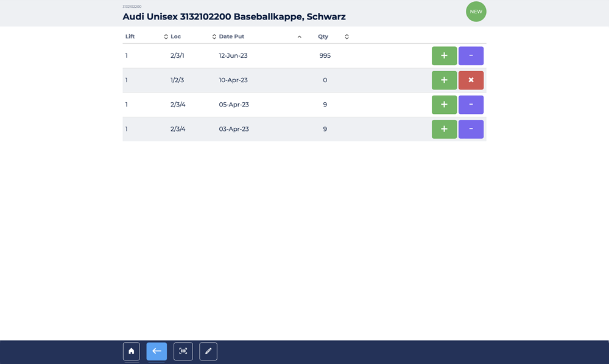Sort the table by Loc column
The height and width of the screenshot is (364, 609).
214,37
